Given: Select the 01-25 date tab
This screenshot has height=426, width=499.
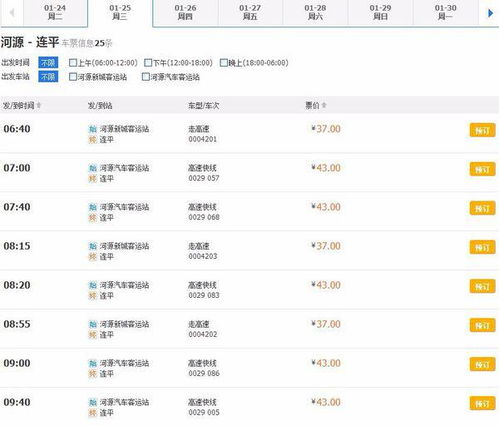Looking at the screenshot, I should click(120, 12).
